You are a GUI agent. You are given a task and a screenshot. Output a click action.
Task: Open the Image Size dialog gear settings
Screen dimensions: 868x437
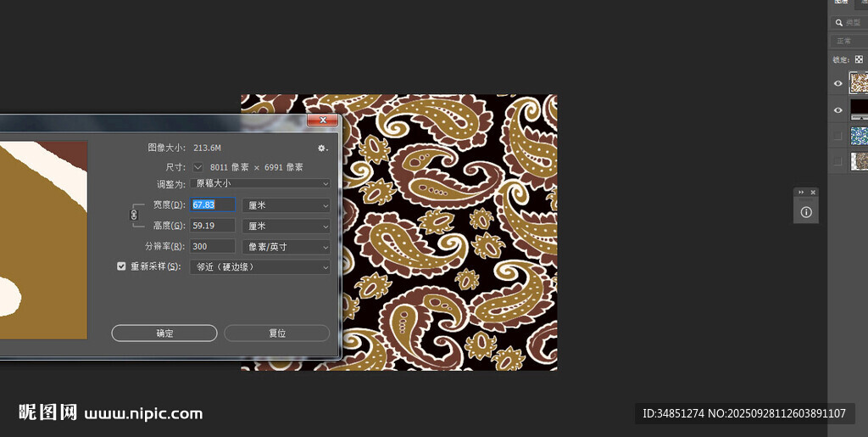[x=322, y=148]
